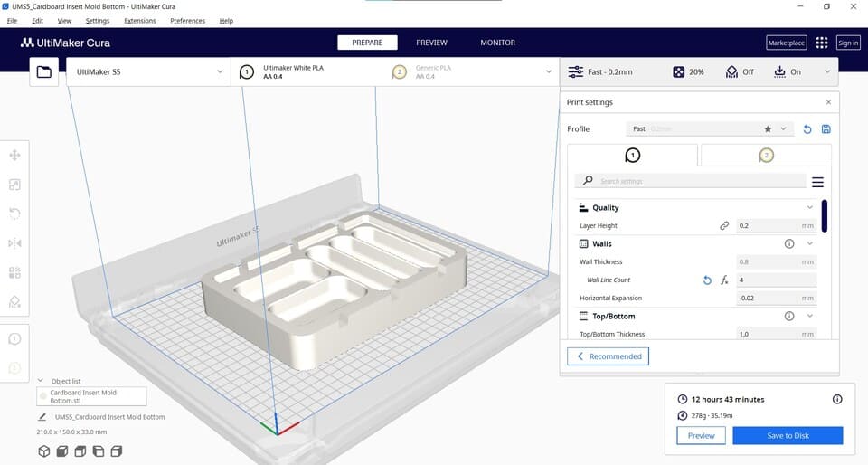Open the Fast profile dropdown
This screenshot has height=465, width=868.
tap(710, 129)
